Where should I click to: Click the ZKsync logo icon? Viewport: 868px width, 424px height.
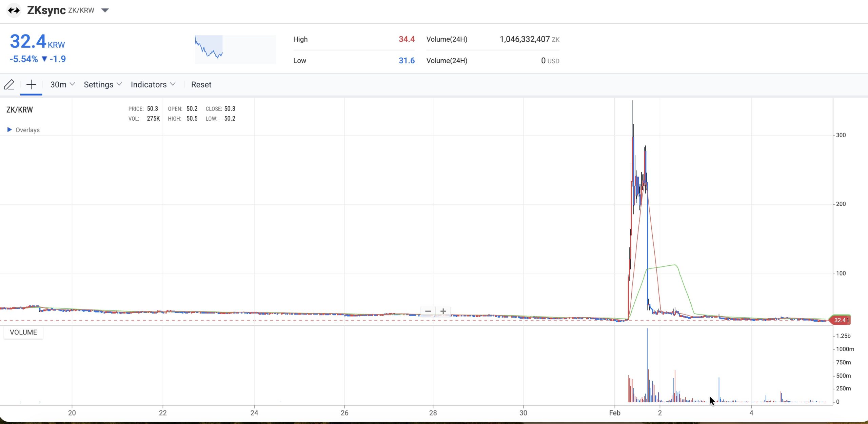pos(14,11)
